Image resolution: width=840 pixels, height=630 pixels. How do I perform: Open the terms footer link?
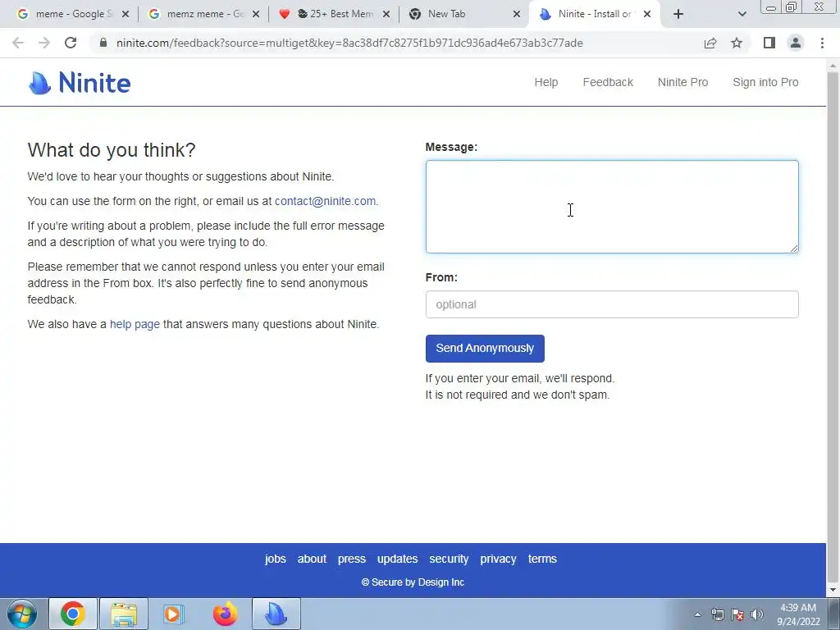542,559
